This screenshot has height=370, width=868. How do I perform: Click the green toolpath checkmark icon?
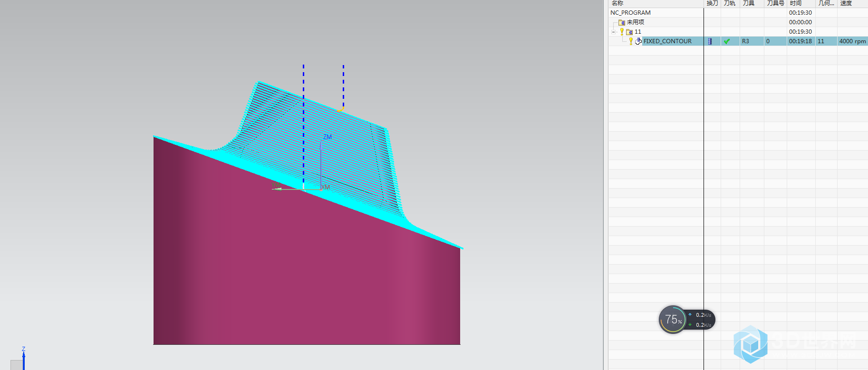(727, 41)
